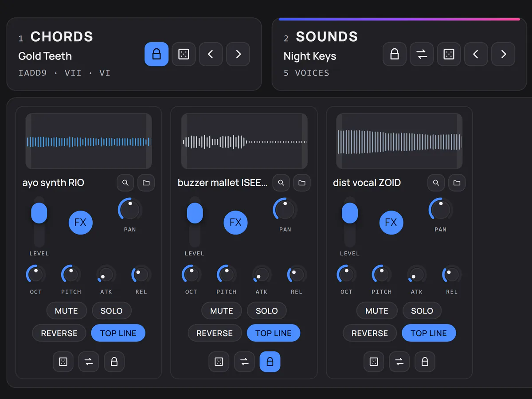Search samples for ayo synth RIO

[x=125, y=183]
